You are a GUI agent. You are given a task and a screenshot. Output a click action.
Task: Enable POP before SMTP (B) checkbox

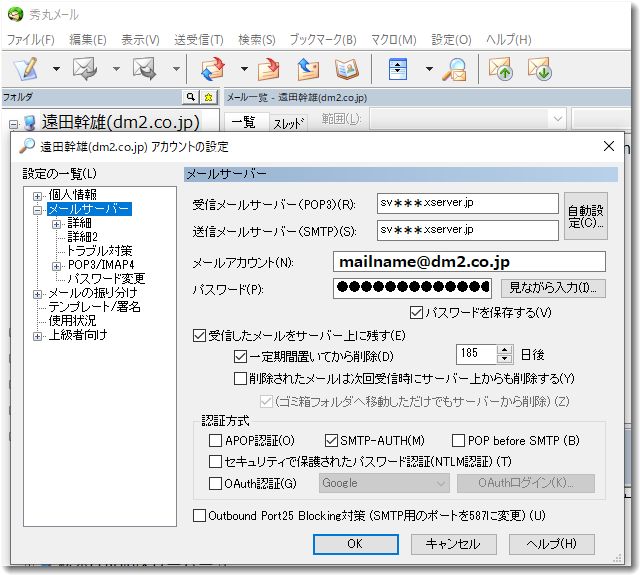pos(458,441)
